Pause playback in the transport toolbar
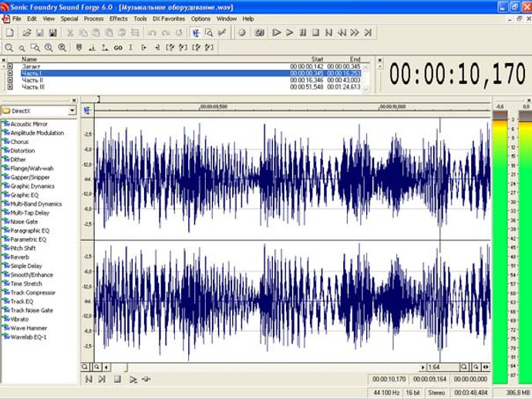The image size is (532, 399). click(303, 33)
